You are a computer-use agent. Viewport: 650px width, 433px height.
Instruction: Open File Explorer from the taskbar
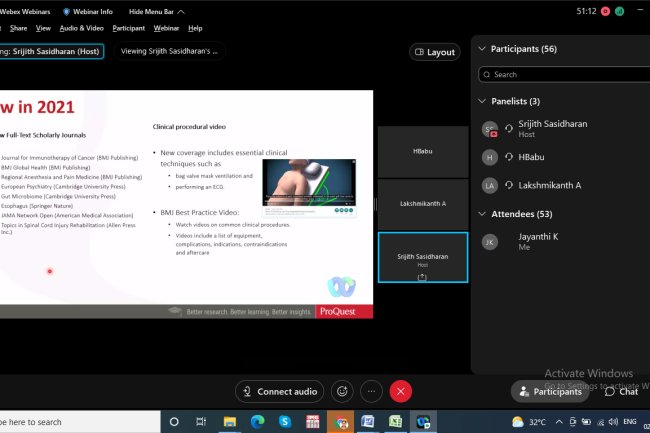point(230,422)
